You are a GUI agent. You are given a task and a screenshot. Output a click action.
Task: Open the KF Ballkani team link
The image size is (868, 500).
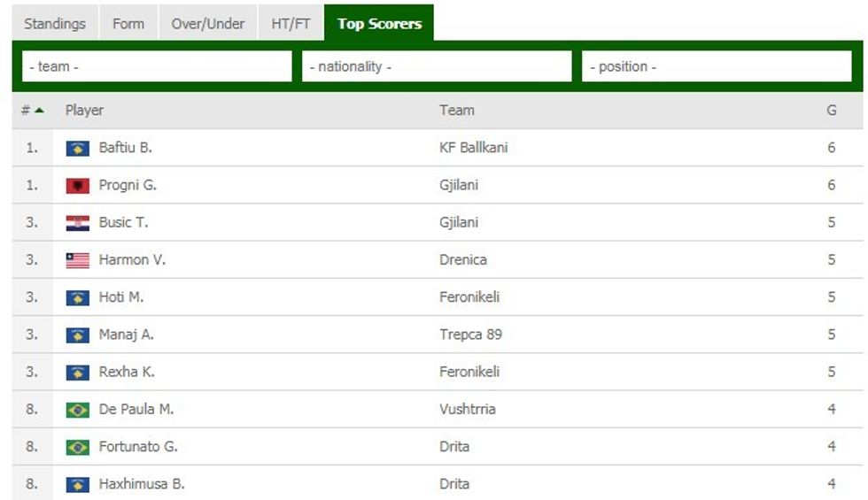coord(473,148)
